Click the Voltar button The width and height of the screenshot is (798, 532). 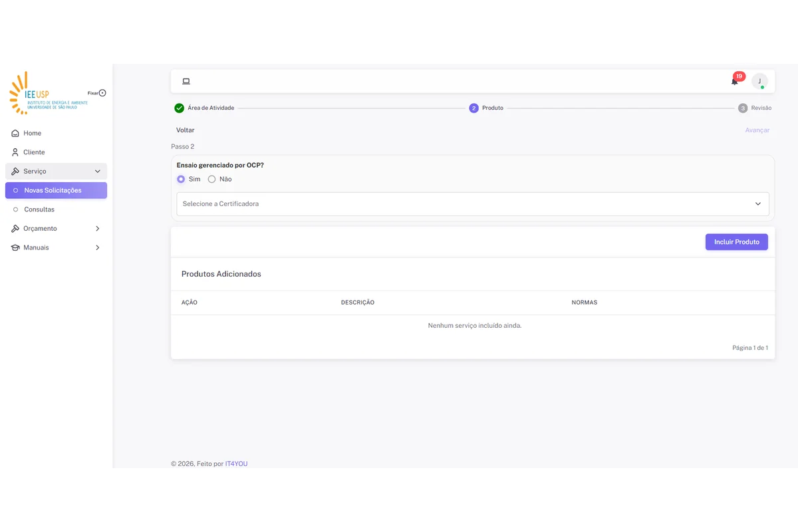tap(186, 130)
